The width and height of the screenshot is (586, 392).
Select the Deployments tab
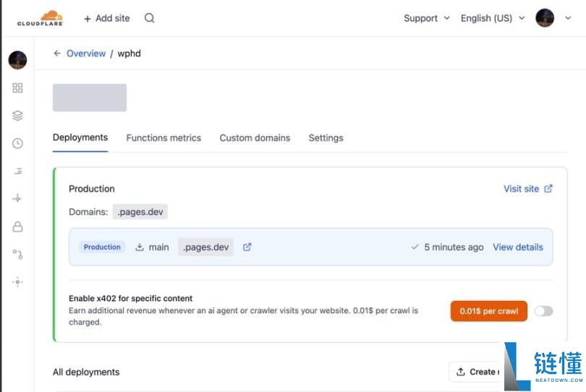click(80, 137)
